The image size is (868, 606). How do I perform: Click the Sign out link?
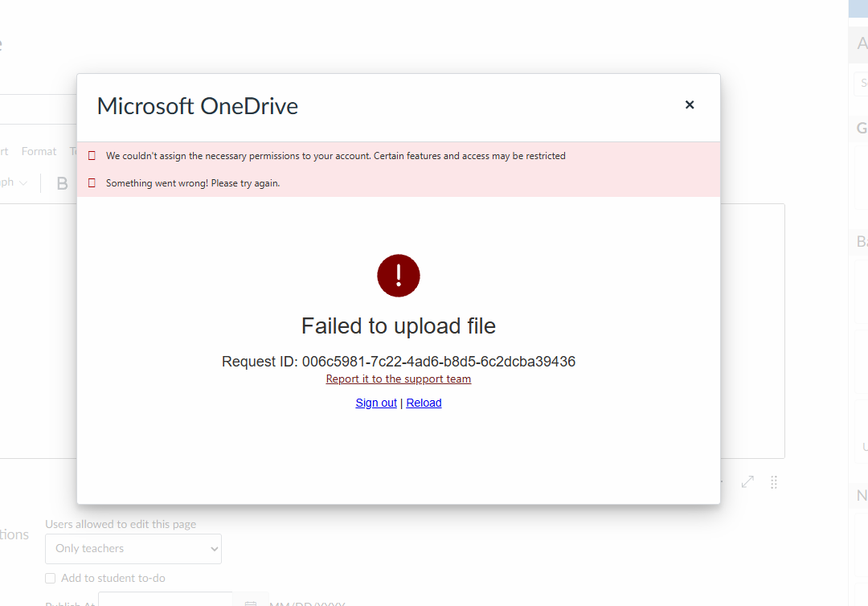[376, 403]
